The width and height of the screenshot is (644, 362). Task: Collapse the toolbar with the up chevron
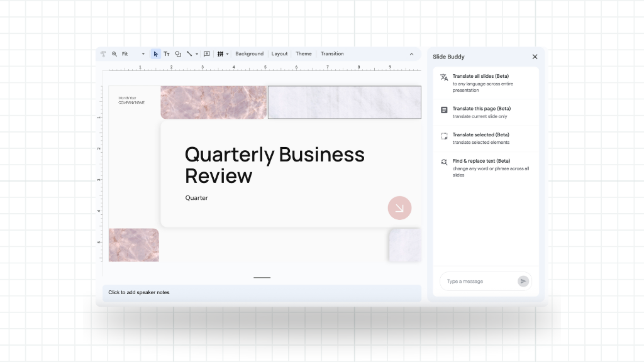pos(412,54)
